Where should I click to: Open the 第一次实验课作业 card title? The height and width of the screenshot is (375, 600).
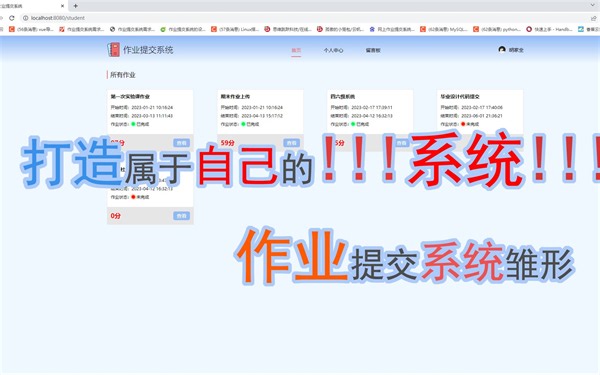[130, 96]
